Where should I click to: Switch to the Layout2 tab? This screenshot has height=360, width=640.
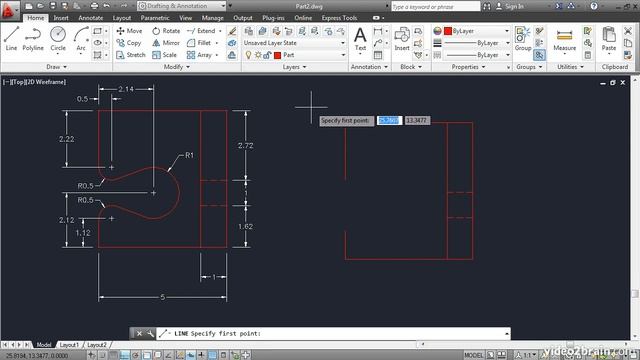click(x=97, y=345)
